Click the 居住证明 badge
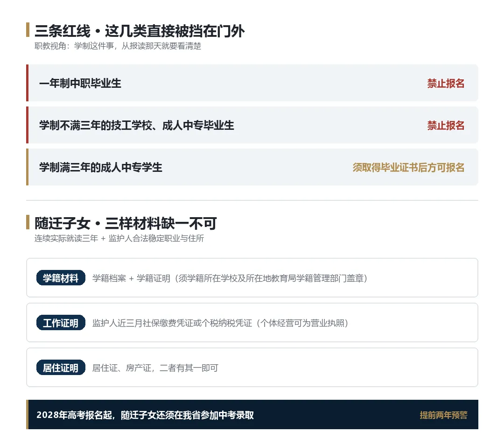 tap(61, 367)
